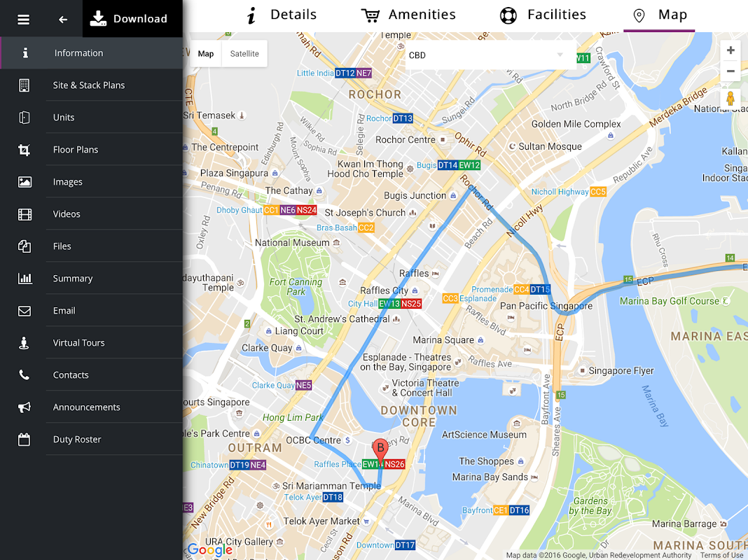Click the Promenade station label

492,289
